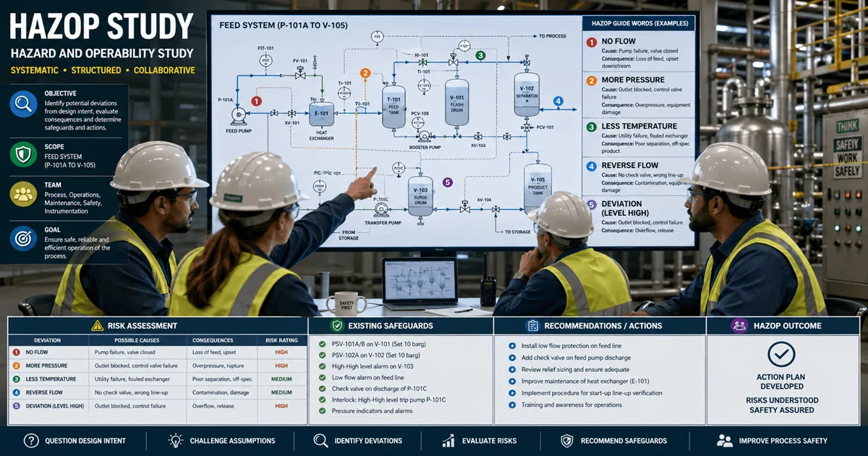The image size is (868, 456).
Task: Click the green check beside PSV-102A on V-102
Action: [323, 355]
